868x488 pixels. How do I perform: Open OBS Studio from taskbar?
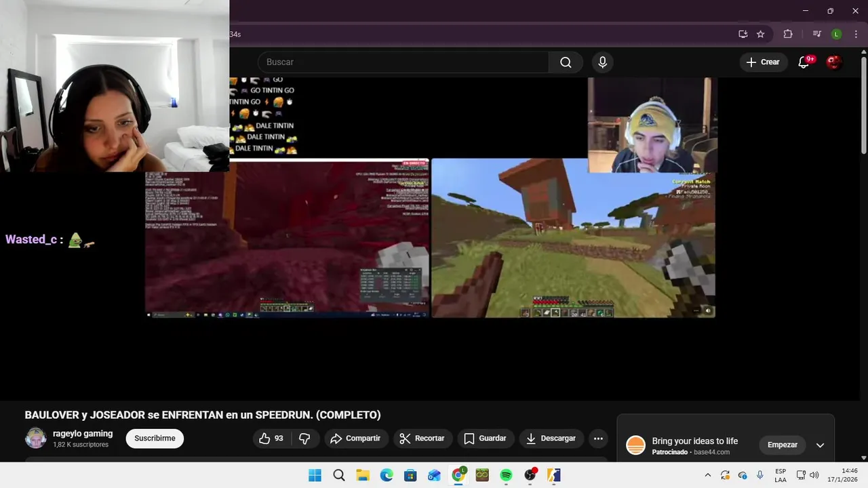point(530,475)
